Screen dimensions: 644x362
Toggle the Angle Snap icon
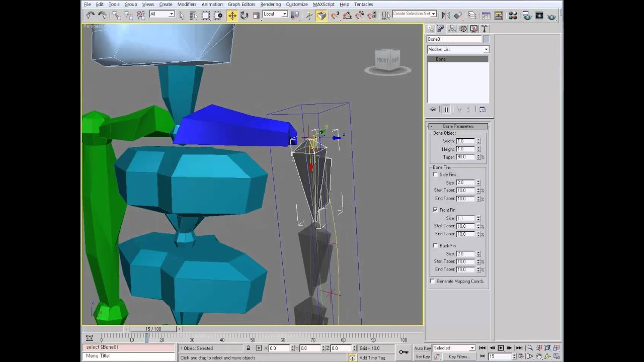click(x=347, y=16)
